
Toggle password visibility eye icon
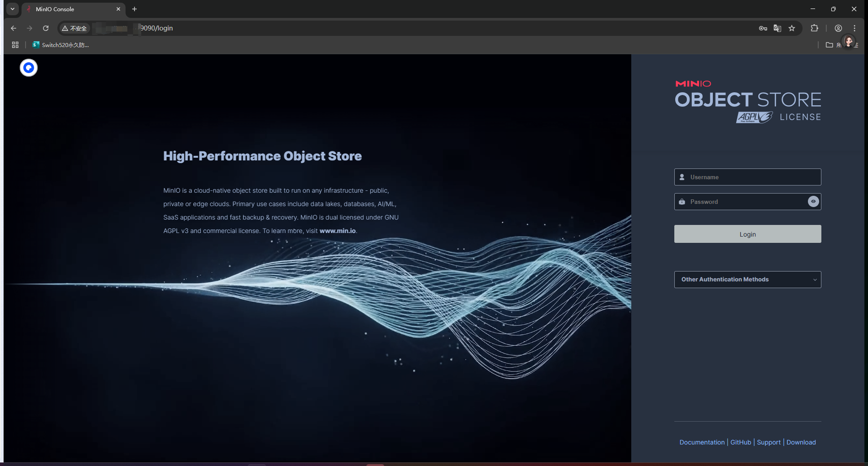[x=813, y=202]
